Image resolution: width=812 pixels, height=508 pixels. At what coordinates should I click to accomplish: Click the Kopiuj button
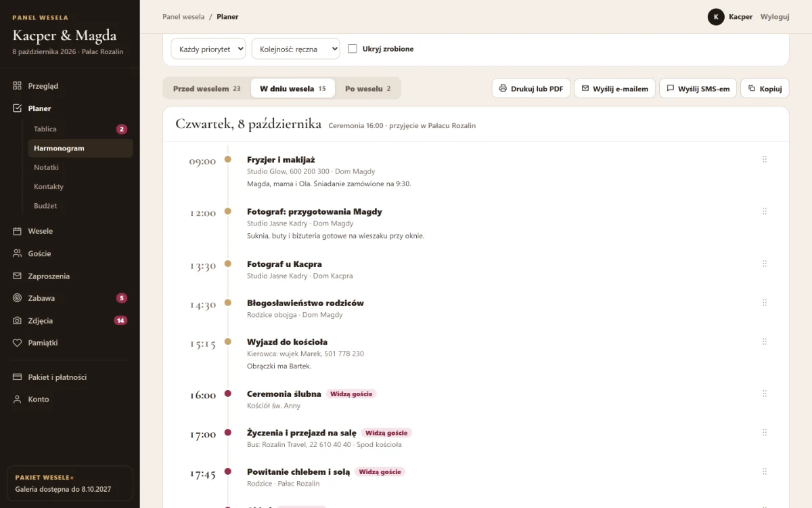pyautogui.click(x=765, y=89)
